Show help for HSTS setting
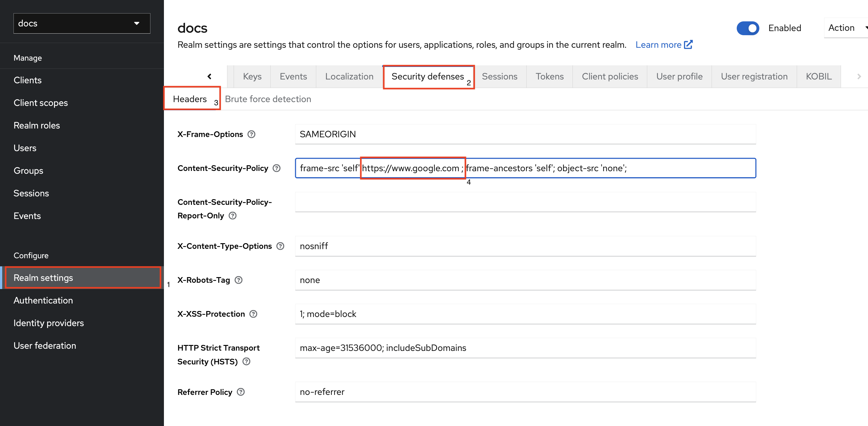Image resolution: width=868 pixels, height=426 pixels. (x=246, y=362)
